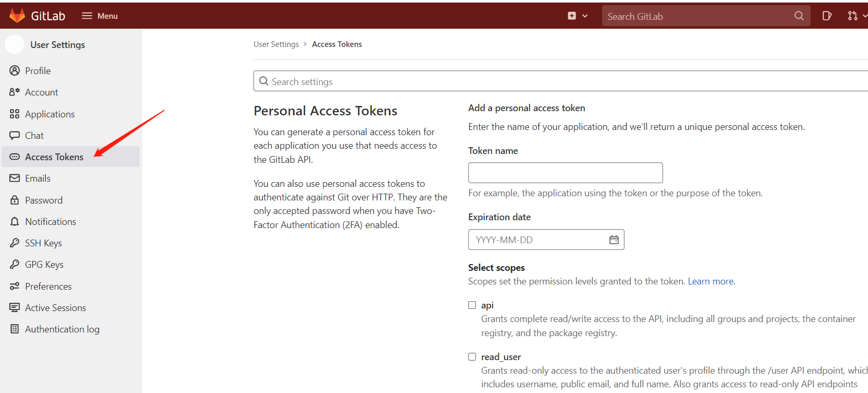The height and width of the screenshot is (393, 868).
Task: Open Profile in the sidebar
Action: tap(38, 71)
